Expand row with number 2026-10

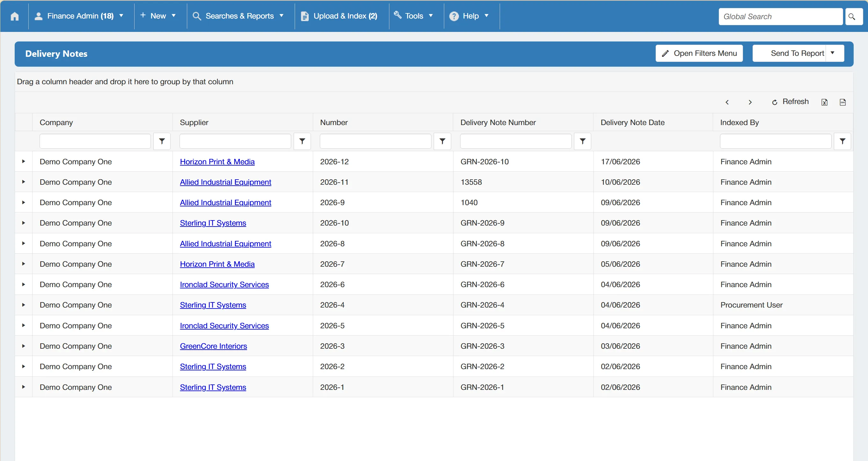click(24, 223)
